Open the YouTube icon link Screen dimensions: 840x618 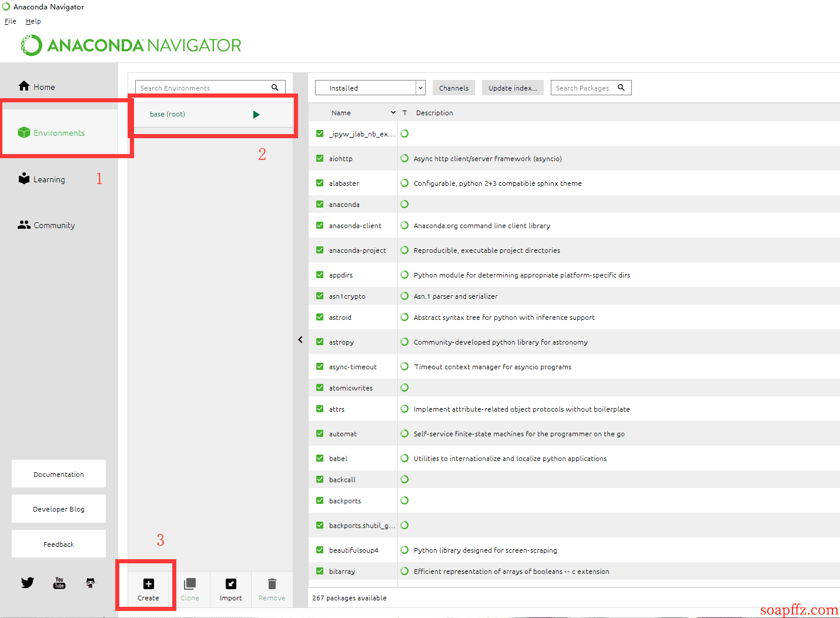click(x=59, y=583)
